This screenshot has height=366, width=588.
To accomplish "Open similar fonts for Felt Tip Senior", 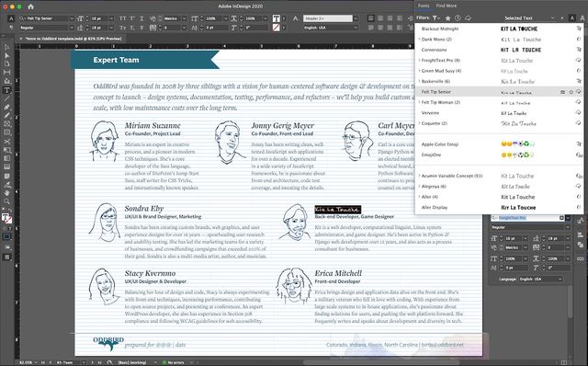I will pyautogui.click(x=563, y=92).
